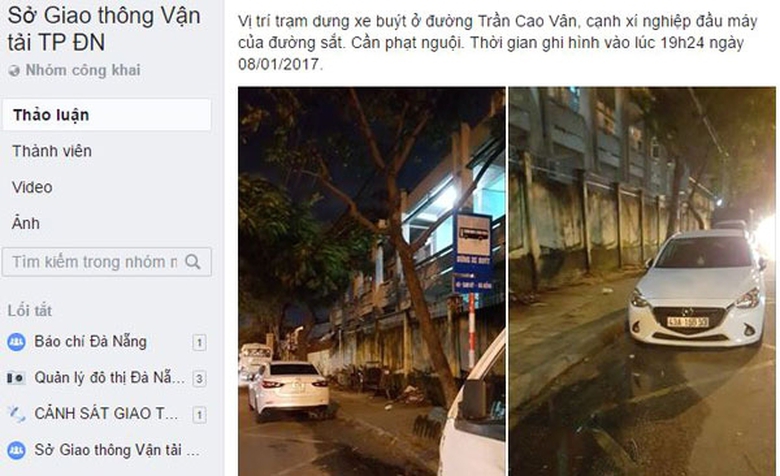Open the Thành viên section
The image size is (780, 476).
[x=52, y=151]
